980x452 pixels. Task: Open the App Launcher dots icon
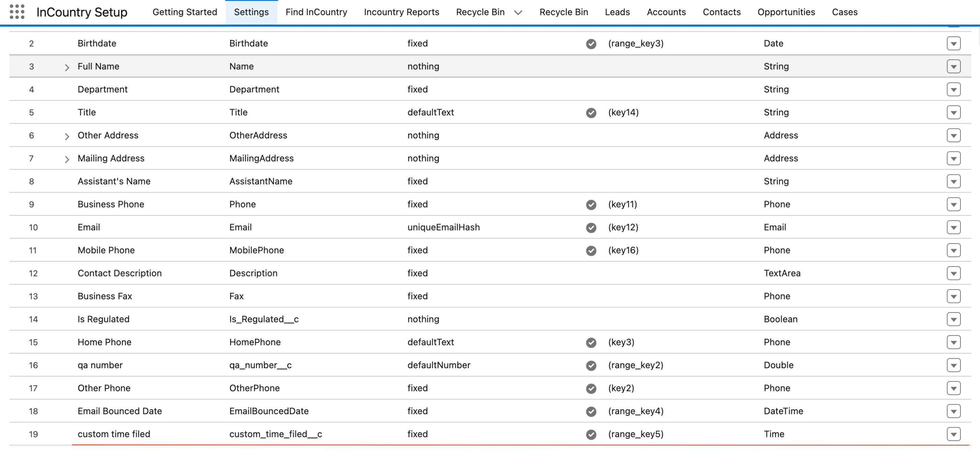[17, 12]
